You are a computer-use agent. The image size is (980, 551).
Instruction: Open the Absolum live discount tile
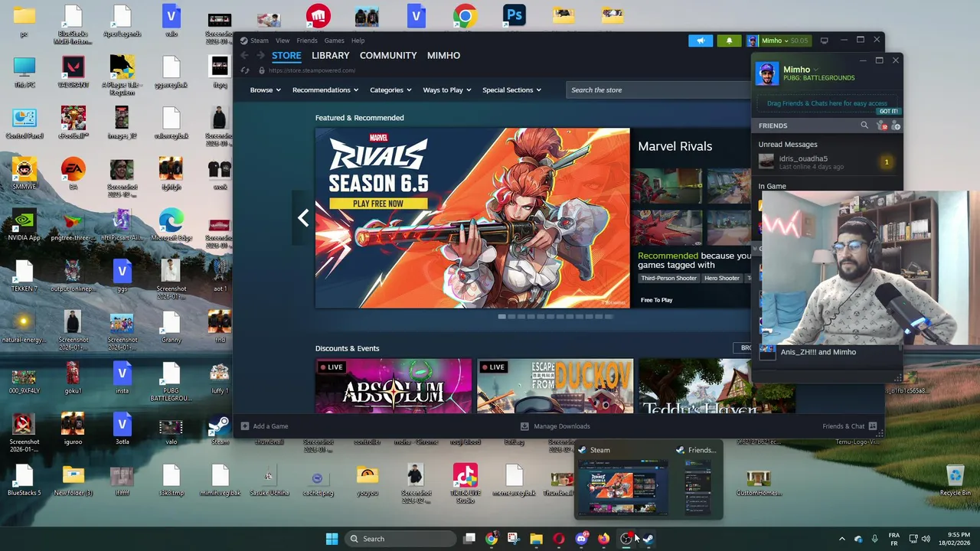tap(394, 386)
